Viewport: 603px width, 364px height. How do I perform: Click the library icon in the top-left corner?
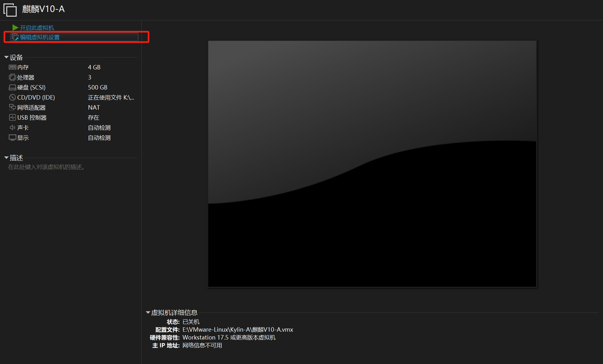tap(10, 10)
